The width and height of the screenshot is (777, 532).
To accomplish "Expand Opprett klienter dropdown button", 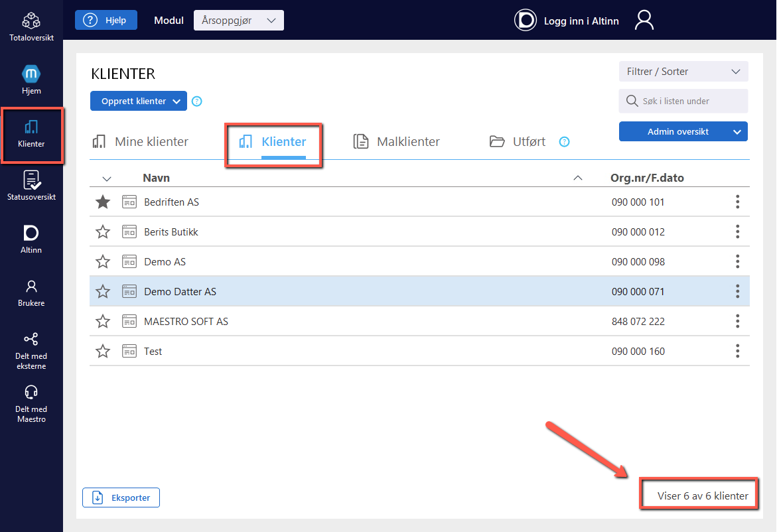I will click(138, 101).
